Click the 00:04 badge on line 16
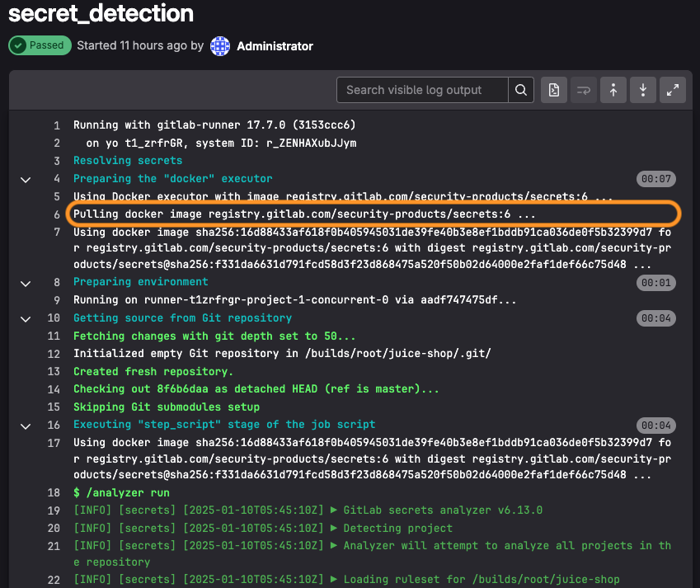Image resolution: width=700 pixels, height=588 pixels. [x=655, y=426]
